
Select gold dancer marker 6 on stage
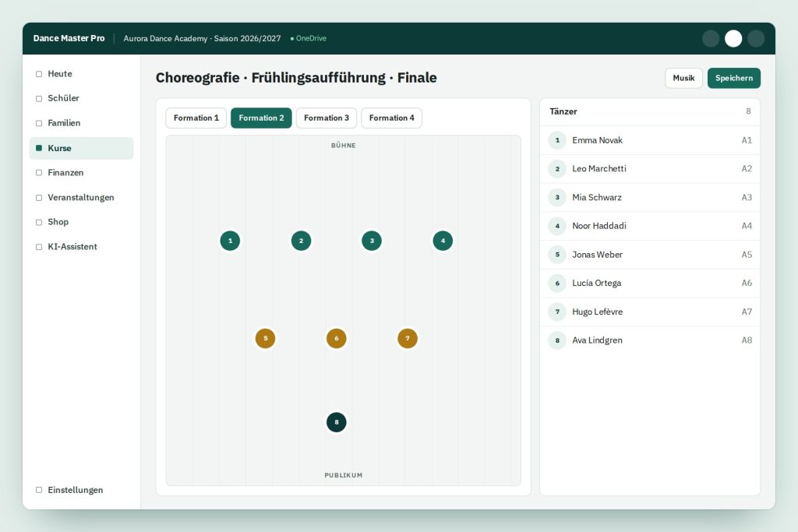pos(337,338)
